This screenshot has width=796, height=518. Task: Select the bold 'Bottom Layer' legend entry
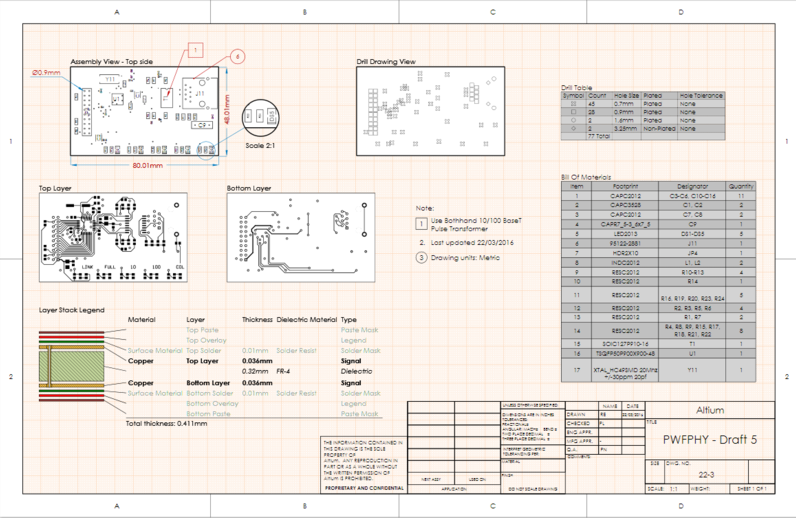tap(208, 383)
